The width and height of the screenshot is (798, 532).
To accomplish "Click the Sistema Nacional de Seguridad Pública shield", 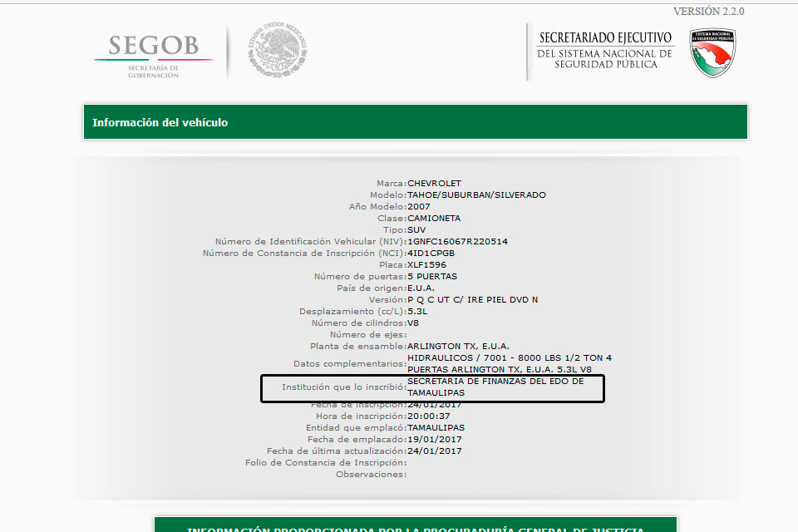I will (712, 53).
